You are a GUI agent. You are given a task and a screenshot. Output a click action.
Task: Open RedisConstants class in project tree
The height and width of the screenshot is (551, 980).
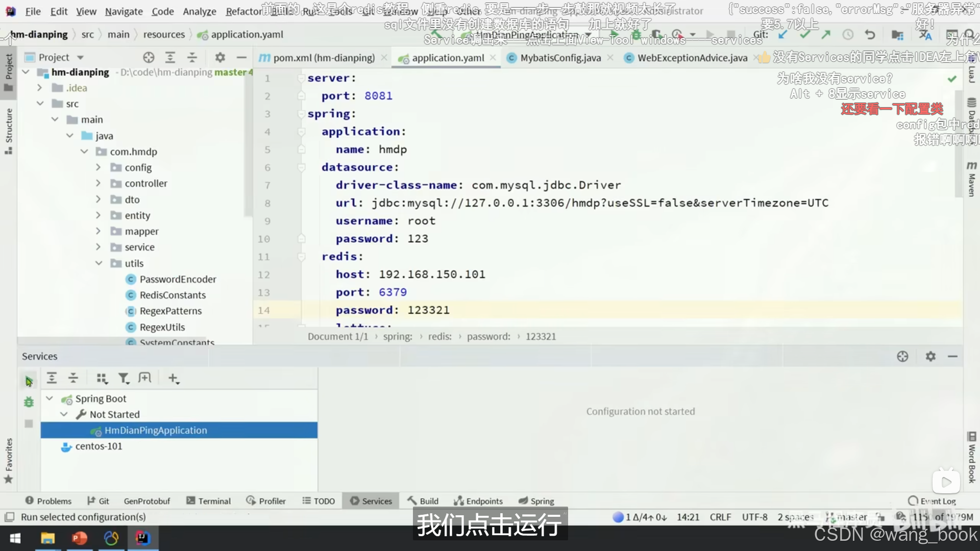point(173,295)
